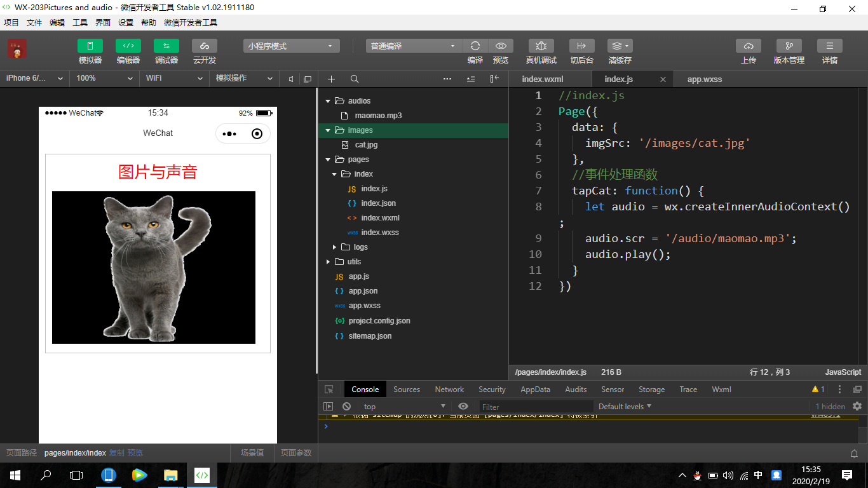Open the 项目 menu
Viewport: 868px width, 488px height.
click(x=11, y=23)
